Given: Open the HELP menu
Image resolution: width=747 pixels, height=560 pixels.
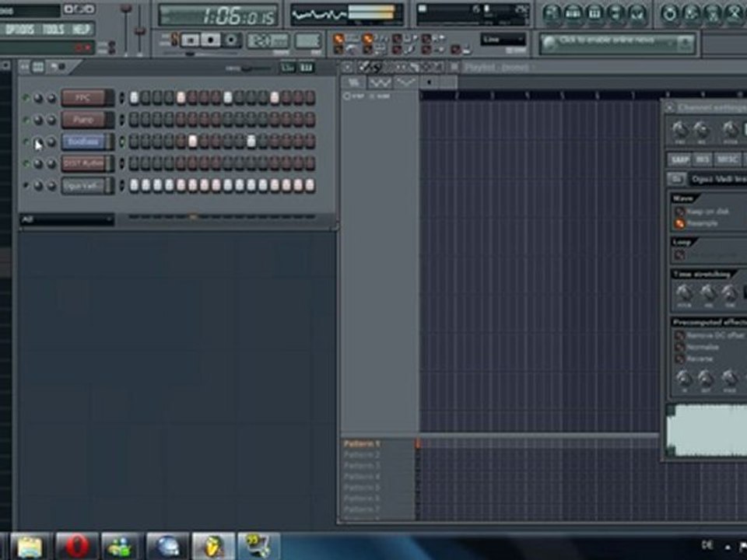Looking at the screenshot, I should pyautogui.click(x=81, y=30).
